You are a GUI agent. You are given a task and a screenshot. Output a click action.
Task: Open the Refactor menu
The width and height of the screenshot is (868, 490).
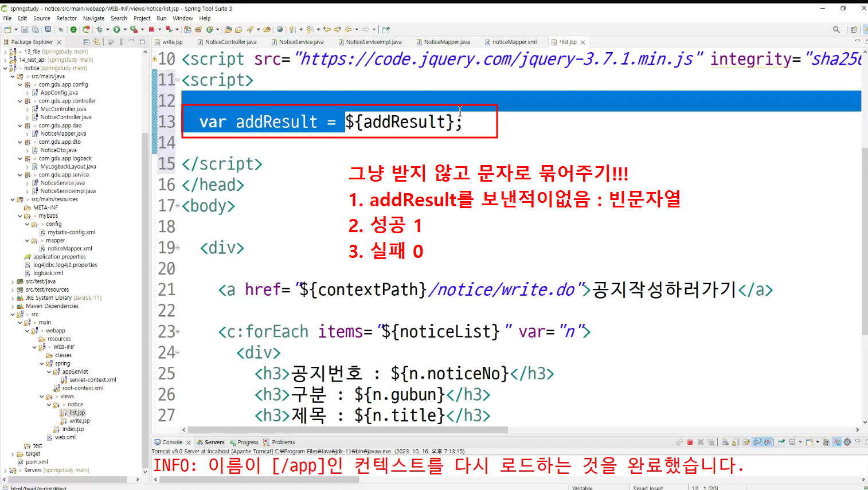tap(67, 18)
